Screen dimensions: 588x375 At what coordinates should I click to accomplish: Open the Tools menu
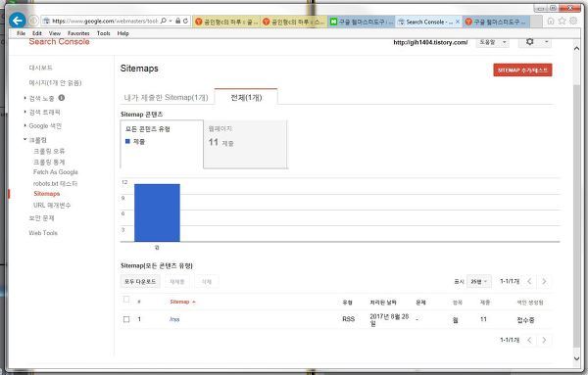[x=104, y=33]
